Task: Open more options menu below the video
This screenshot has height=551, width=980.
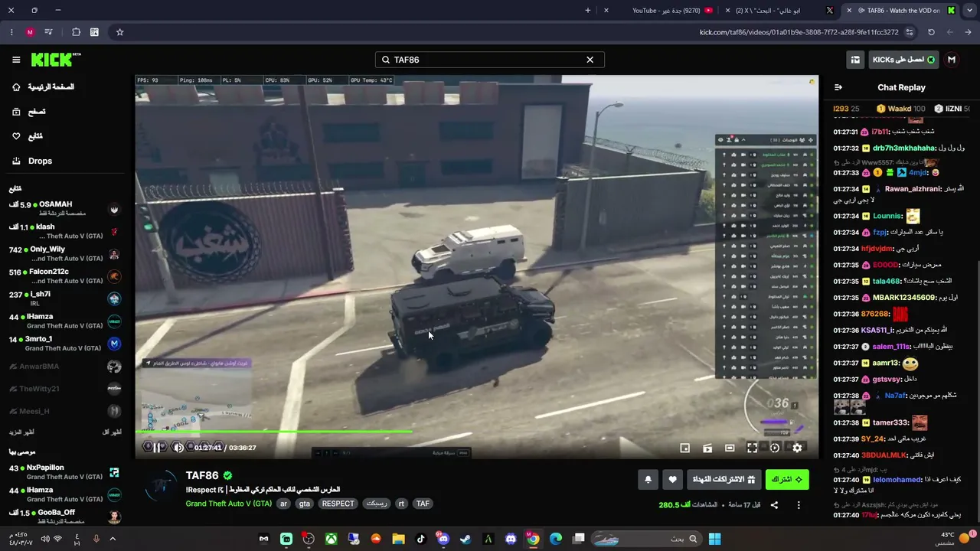Action: pos(799,505)
